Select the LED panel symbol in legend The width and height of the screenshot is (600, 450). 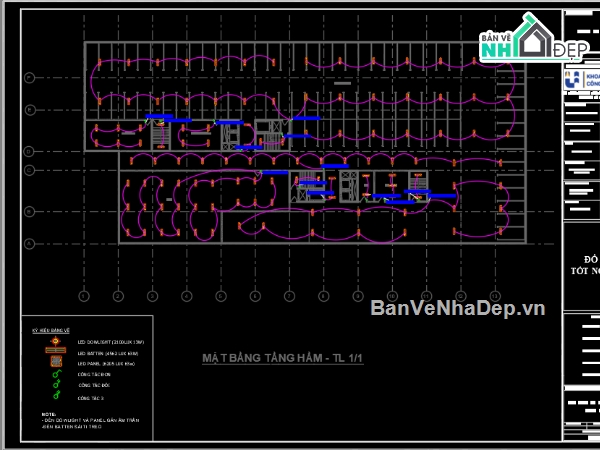(x=56, y=361)
